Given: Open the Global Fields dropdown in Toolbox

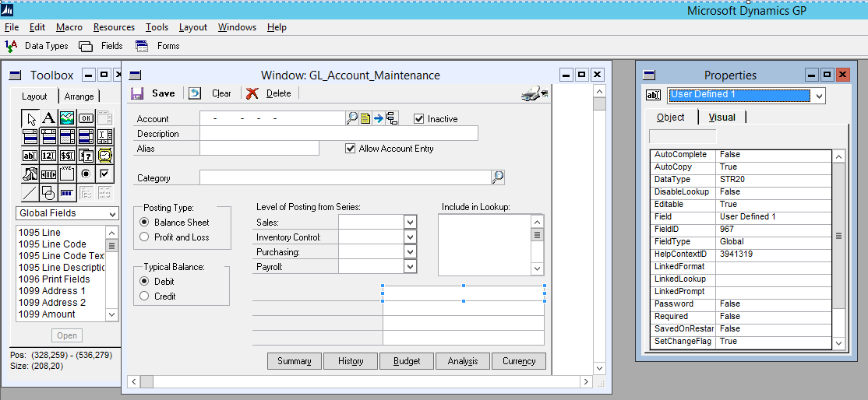Looking at the screenshot, I should (x=112, y=213).
